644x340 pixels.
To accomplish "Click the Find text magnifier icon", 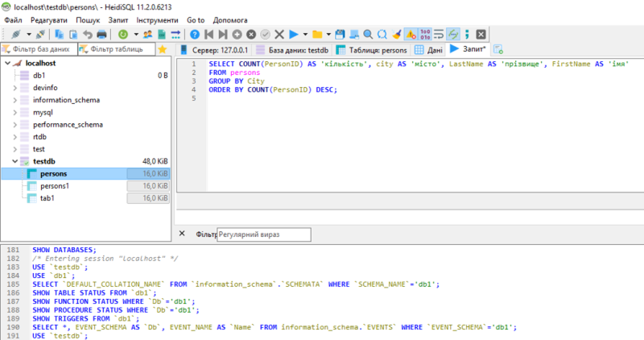I will [367, 35].
